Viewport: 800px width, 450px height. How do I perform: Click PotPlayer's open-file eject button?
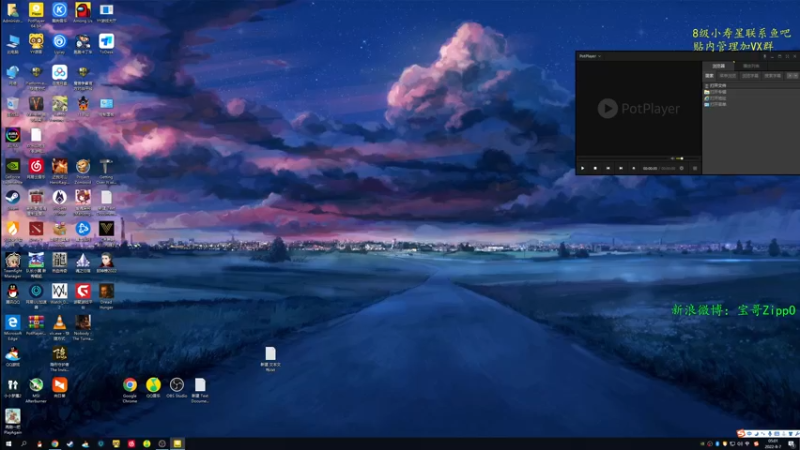click(x=634, y=168)
